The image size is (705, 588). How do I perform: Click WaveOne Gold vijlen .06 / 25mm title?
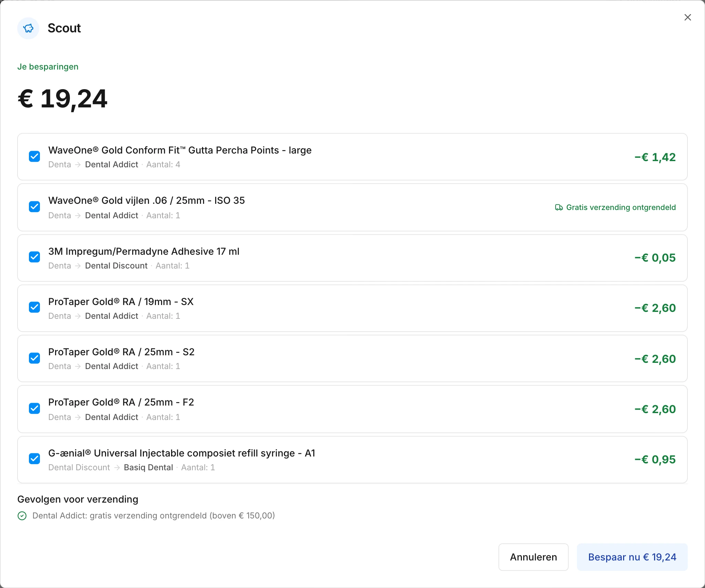[146, 200]
